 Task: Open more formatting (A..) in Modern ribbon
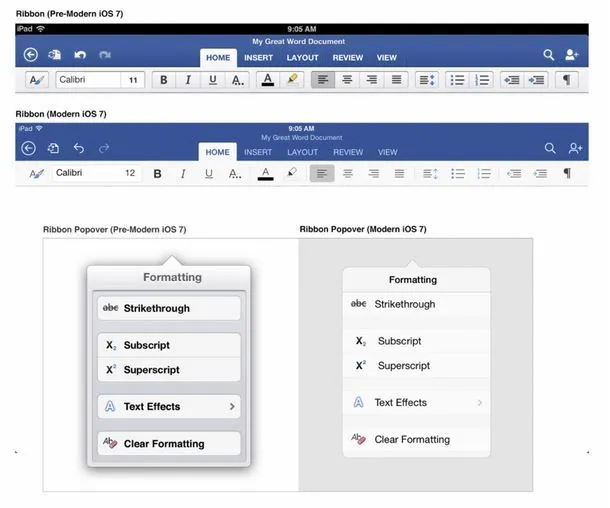(x=235, y=173)
